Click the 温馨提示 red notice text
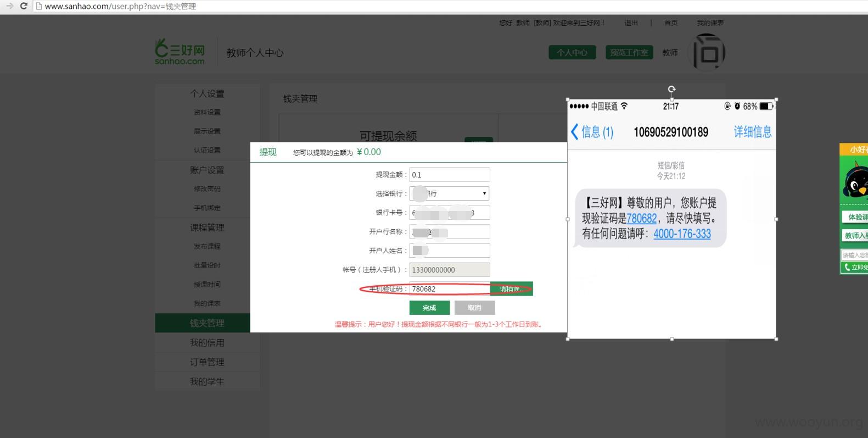The image size is (868, 438). (439, 324)
